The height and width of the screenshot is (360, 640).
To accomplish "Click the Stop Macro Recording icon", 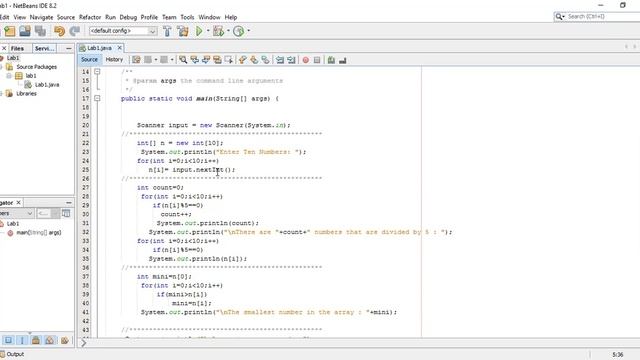I will click(317, 60).
